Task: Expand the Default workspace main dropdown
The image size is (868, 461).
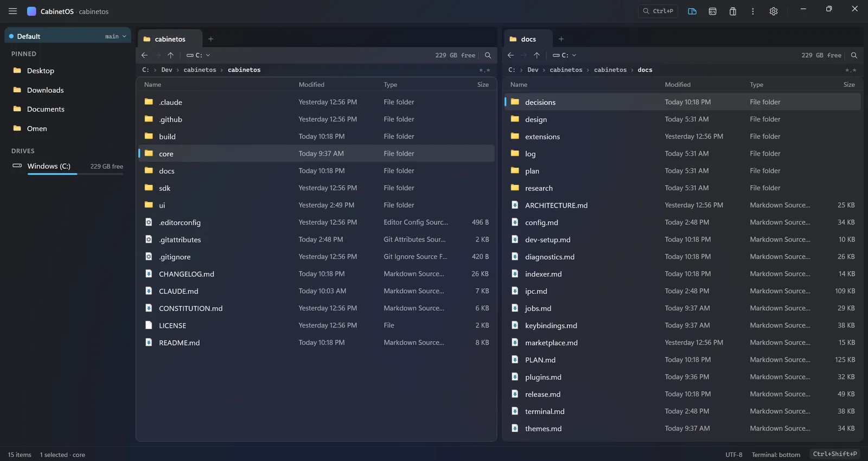Action: (116, 36)
